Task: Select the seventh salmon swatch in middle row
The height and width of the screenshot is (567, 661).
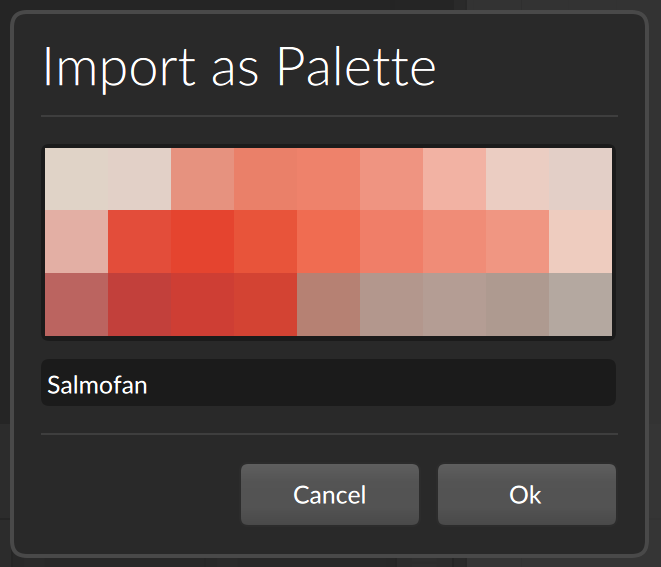Action: [x=454, y=241]
